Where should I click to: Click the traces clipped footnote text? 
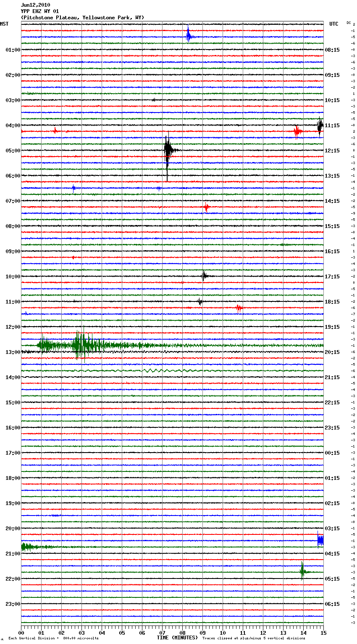(254, 639)
